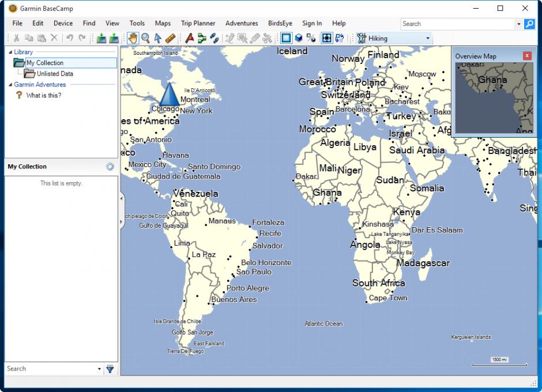The width and height of the screenshot is (542, 392).
Task: Click the upper sidebar collapse arrow
Action: tap(122, 198)
